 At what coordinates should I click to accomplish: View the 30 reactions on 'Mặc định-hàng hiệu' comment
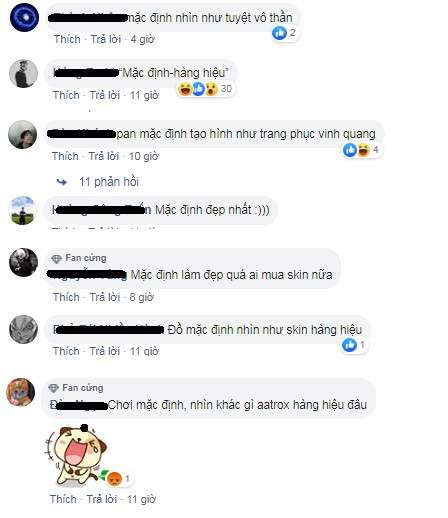(x=206, y=89)
